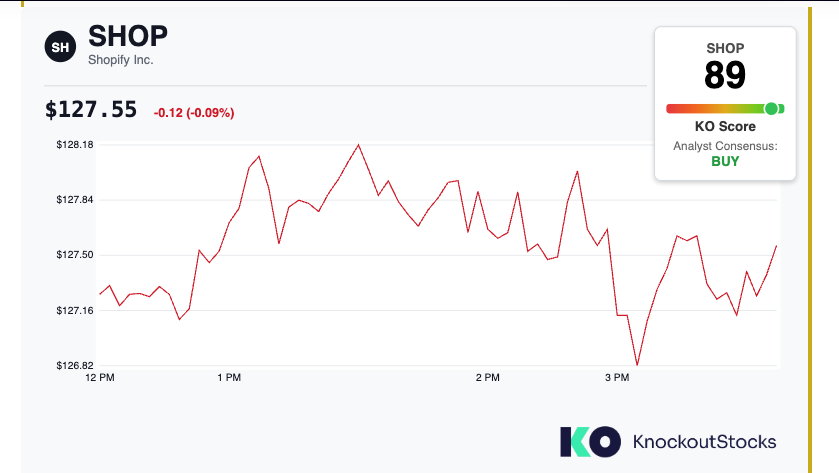The height and width of the screenshot is (473, 839).
Task: Click the chart's lowest price trough
Action: (x=637, y=365)
